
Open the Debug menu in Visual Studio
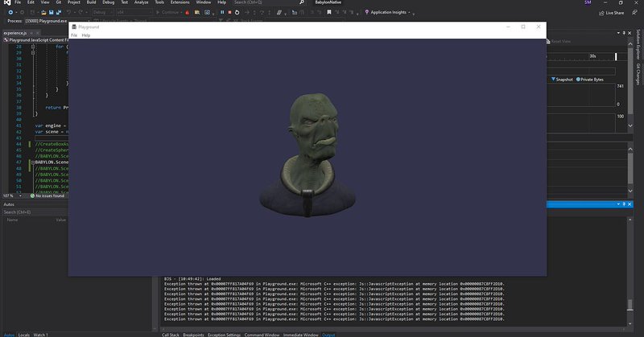109,2
